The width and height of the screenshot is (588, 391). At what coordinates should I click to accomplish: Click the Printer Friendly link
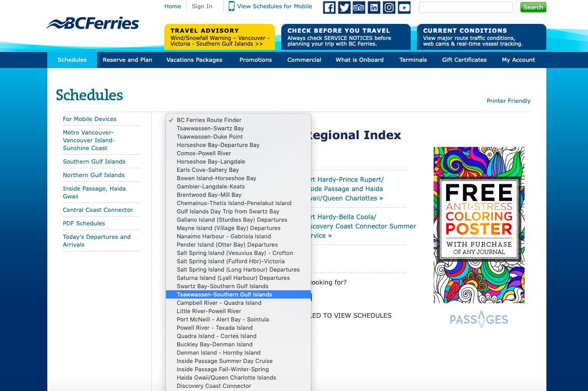[x=508, y=101]
